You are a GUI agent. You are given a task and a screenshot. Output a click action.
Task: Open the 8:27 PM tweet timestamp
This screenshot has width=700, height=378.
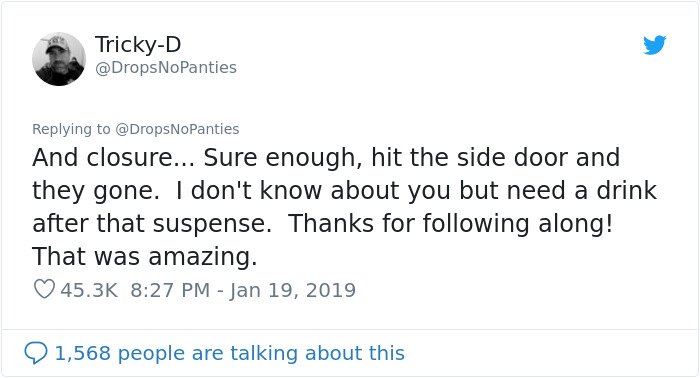(170, 290)
